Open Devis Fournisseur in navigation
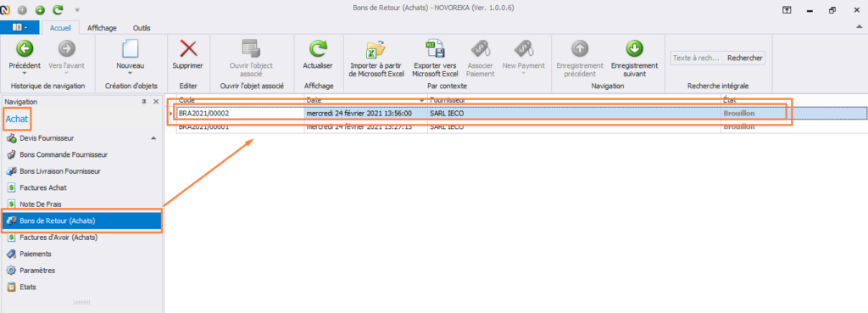868x313 pixels. [47, 138]
